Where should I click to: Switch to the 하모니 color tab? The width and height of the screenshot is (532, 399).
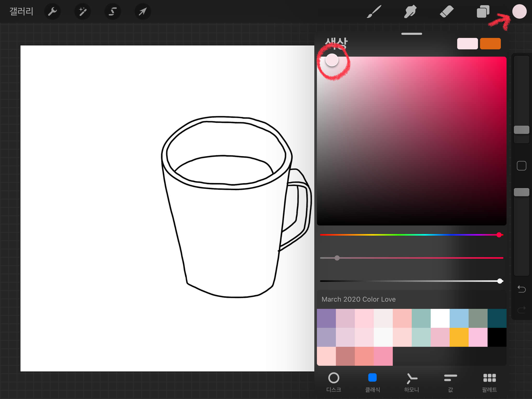(x=411, y=382)
